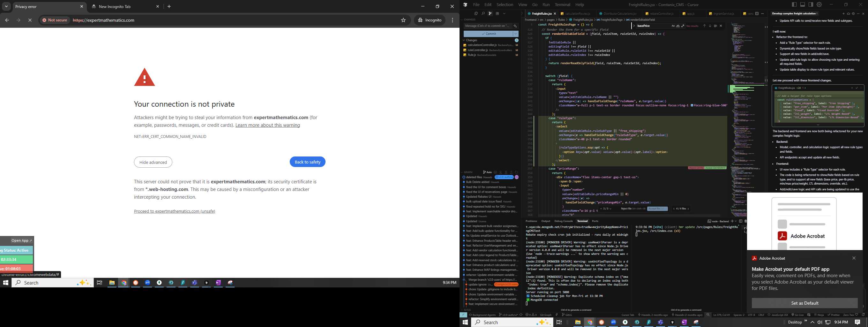Image resolution: width=868 pixels, height=327 pixels.
Task: Toggle Find in Selection in find widget
Action: pos(715,26)
